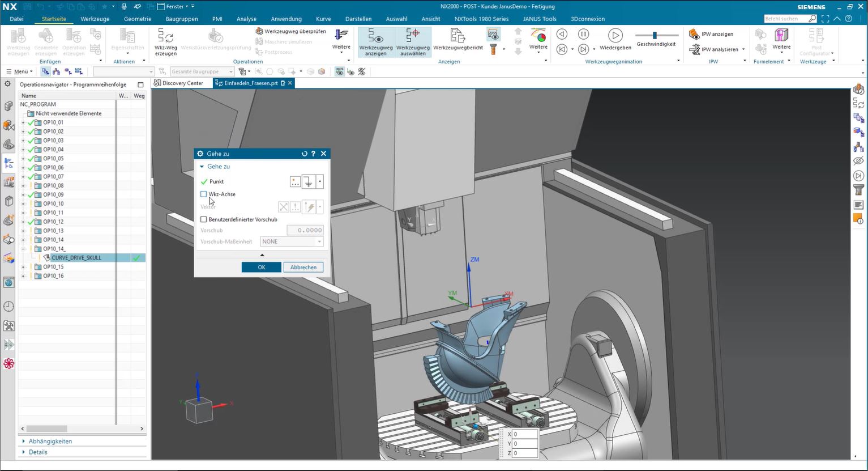This screenshot has width=868, height=471.
Task: Switch to the Werkzeuge ribbon tab
Action: [x=95, y=19]
